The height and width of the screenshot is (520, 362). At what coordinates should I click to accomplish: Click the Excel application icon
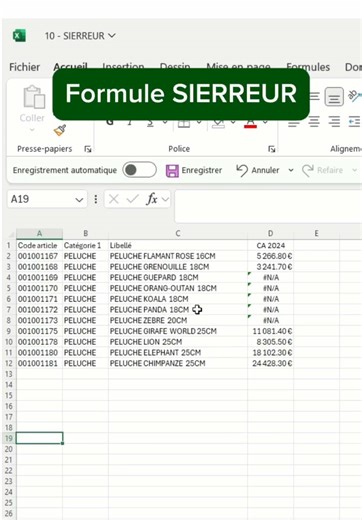click(19, 35)
